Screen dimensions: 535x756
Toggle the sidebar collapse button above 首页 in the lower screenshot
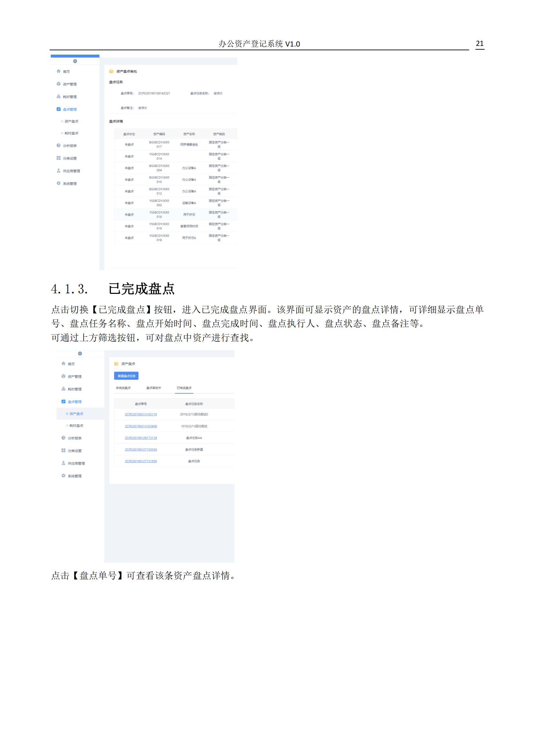80,354
